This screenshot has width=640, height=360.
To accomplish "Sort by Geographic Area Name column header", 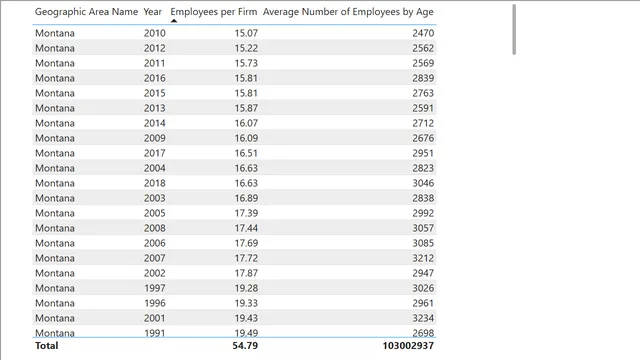I will tap(86, 12).
